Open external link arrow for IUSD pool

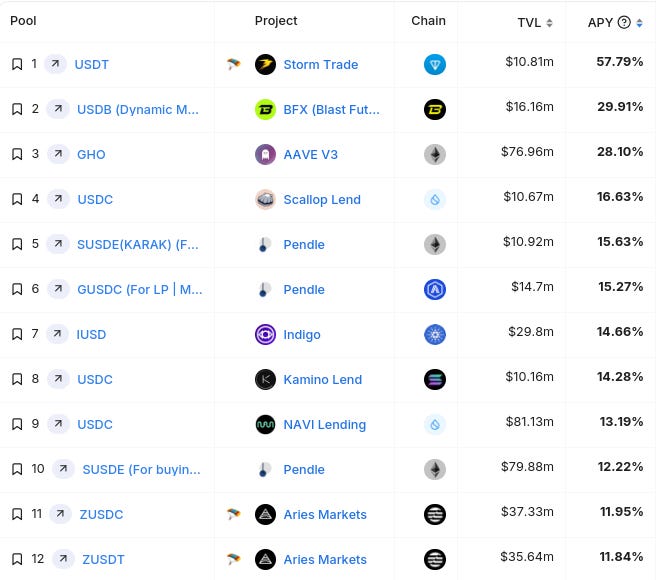click(57, 334)
